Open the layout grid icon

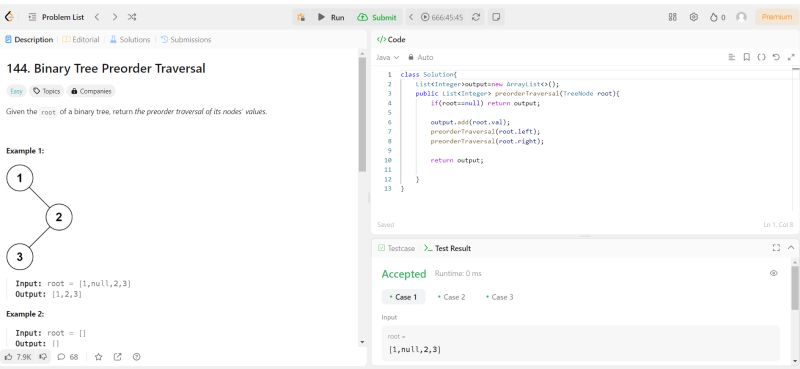pyautogui.click(x=672, y=17)
